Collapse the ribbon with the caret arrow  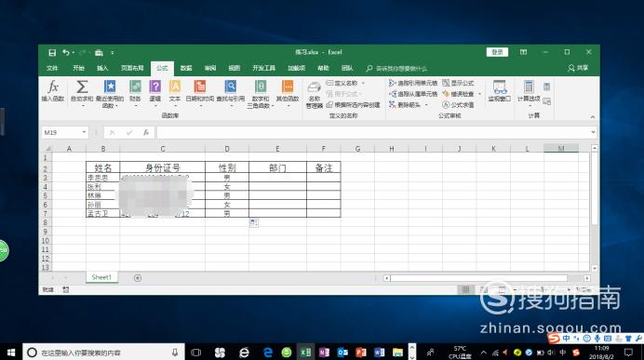tap(592, 117)
